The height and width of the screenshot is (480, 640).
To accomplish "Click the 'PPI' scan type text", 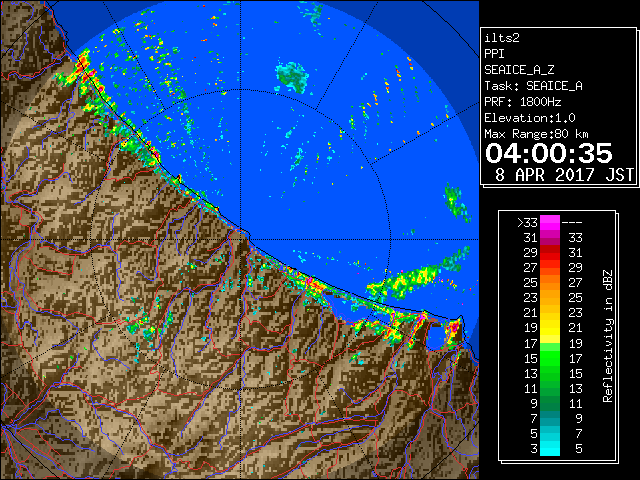I will point(494,54).
